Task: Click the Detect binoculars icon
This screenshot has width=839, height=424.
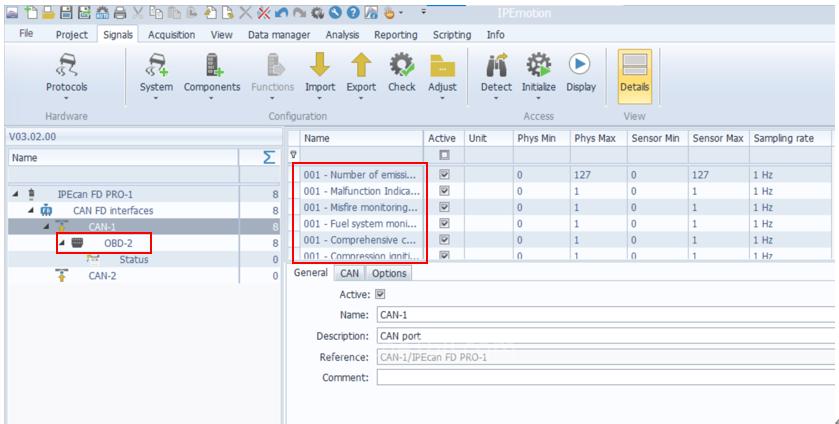Action: coord(496,66)
